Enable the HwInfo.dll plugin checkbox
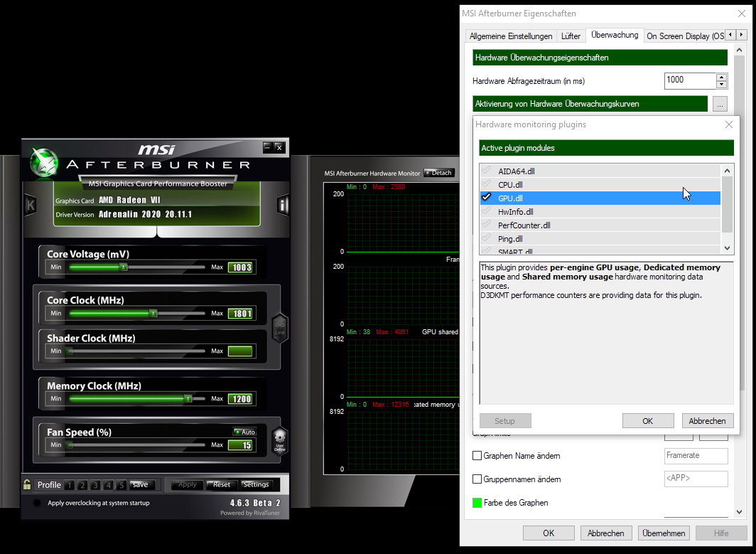 pos(487,211)
